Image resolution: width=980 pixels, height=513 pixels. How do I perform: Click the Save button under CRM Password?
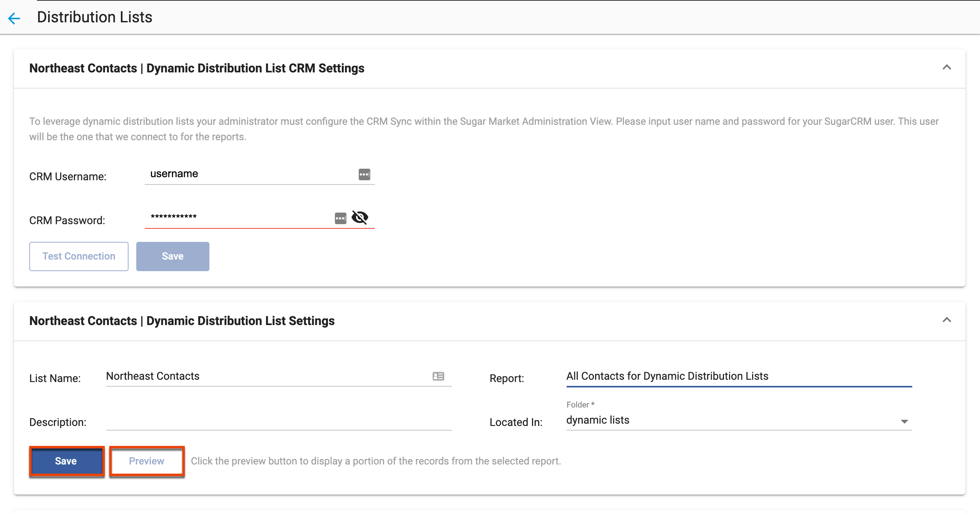tap(172, 256)
